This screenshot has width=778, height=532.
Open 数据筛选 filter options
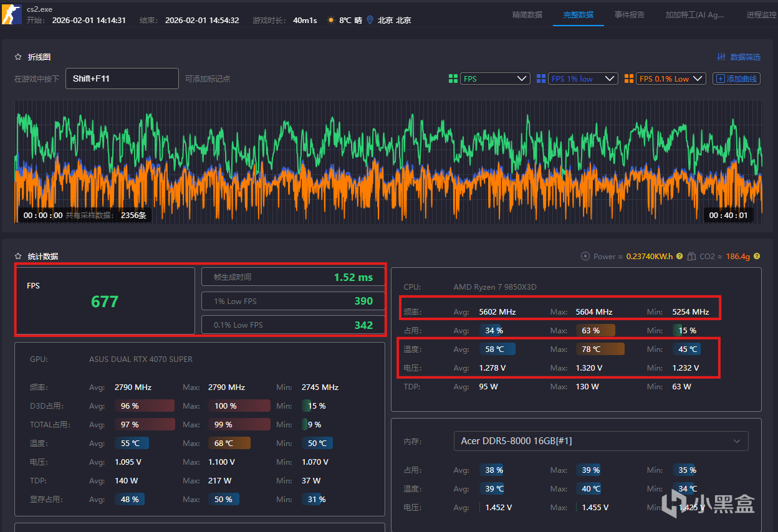pyautogui.click(x=739, y=57)
